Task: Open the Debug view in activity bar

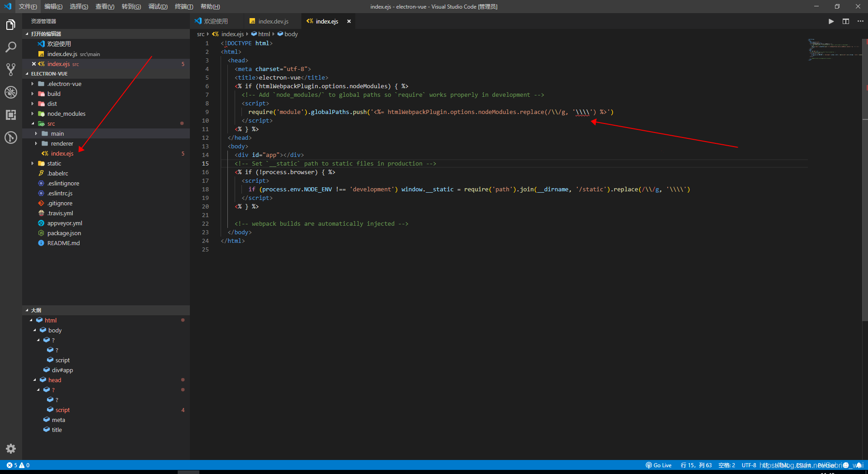Action: 11,92
